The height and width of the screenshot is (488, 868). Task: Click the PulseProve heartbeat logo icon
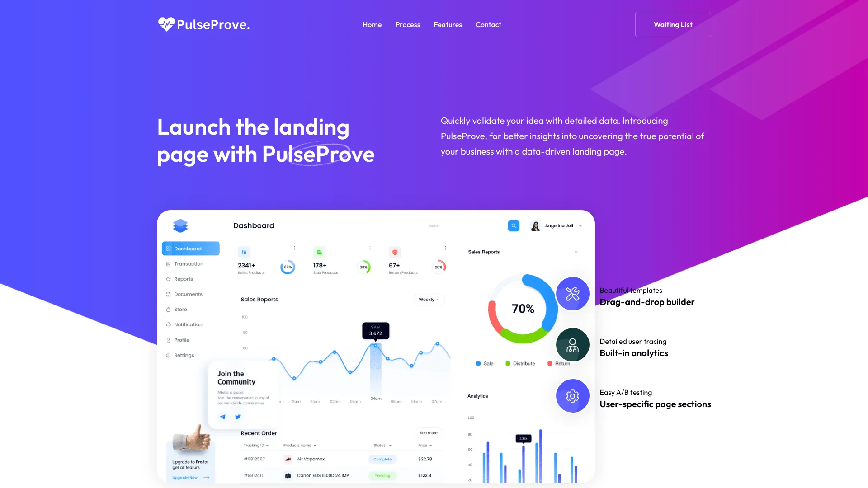166,24
